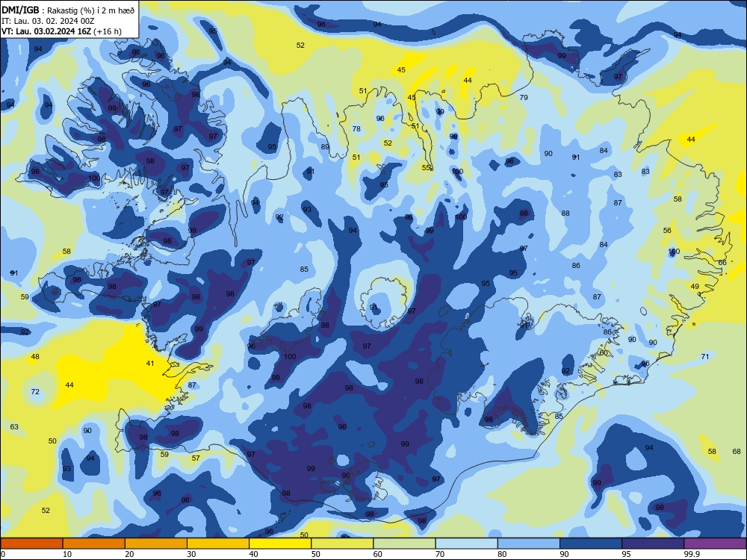This screenshot has width=747, height=560.
Task: Click the 'DMI/IGB : Rakastig (%)' title text
Action: 68,10
